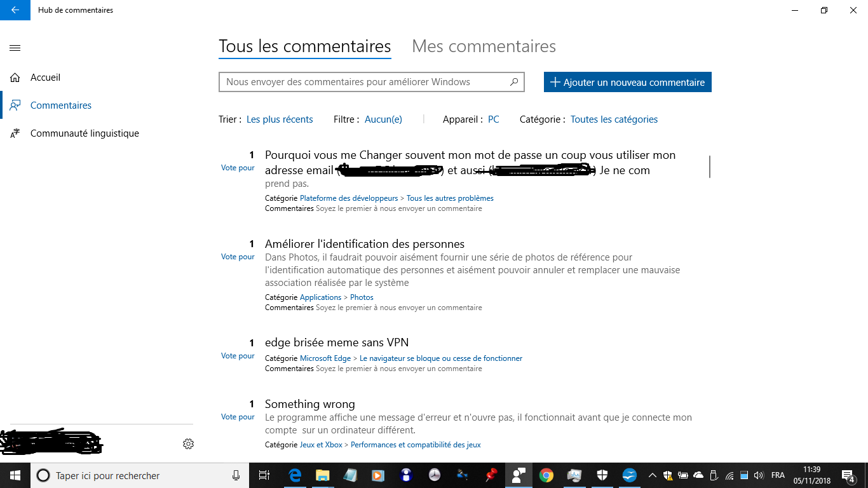The image size is (868, 488).
Task: Click the home icon beside Accueil
Action: (x=15, y=78)
